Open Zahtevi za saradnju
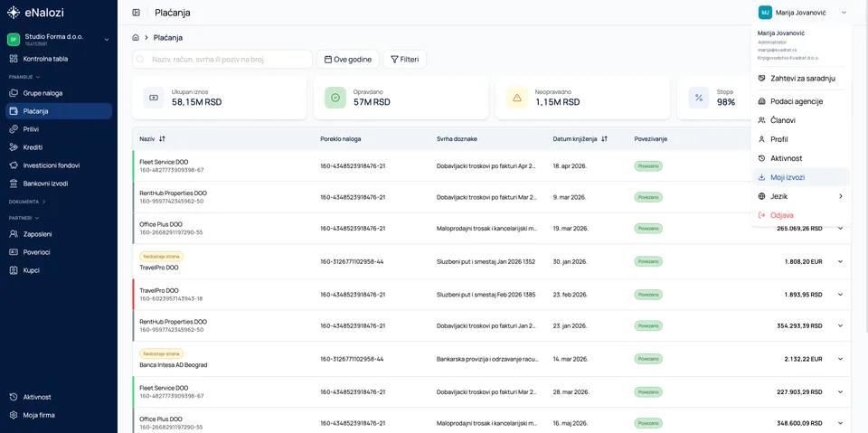 click(800, 79)
